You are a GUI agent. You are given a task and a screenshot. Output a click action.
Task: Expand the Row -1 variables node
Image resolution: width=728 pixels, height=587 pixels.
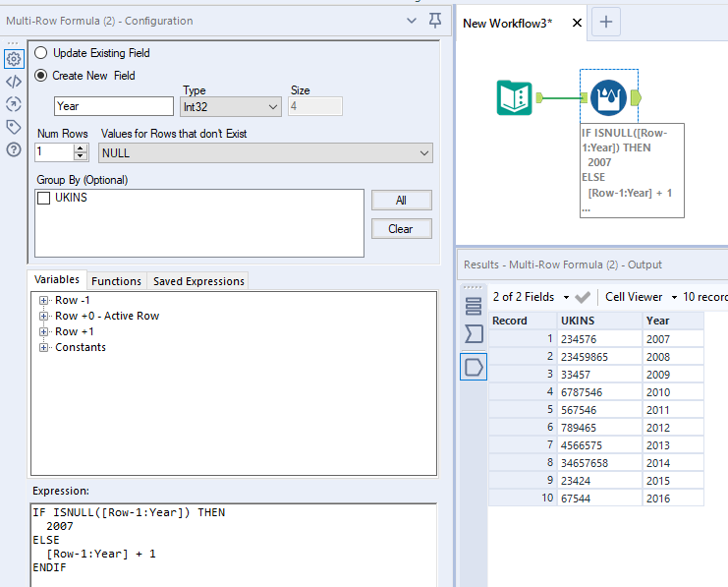(x=43, y=300)
